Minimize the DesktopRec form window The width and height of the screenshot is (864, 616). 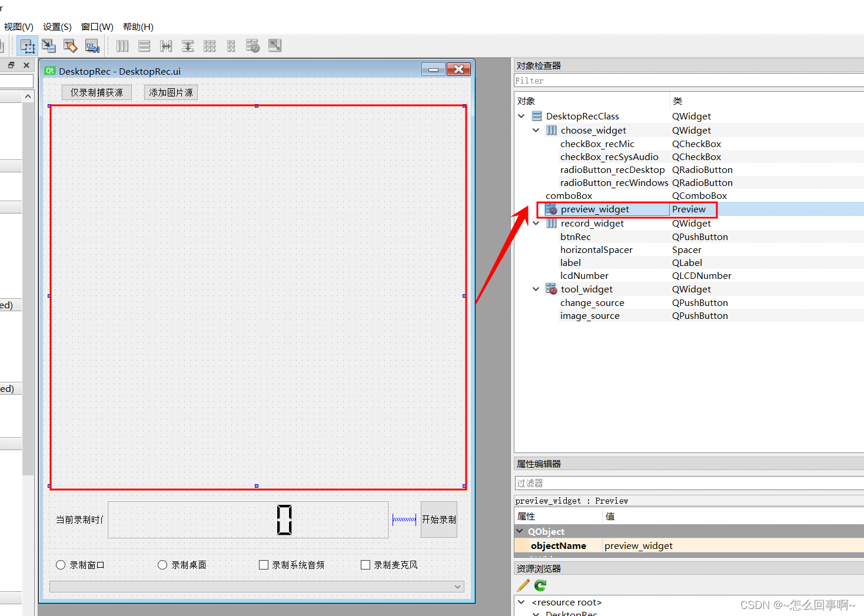tap(433, 69)
